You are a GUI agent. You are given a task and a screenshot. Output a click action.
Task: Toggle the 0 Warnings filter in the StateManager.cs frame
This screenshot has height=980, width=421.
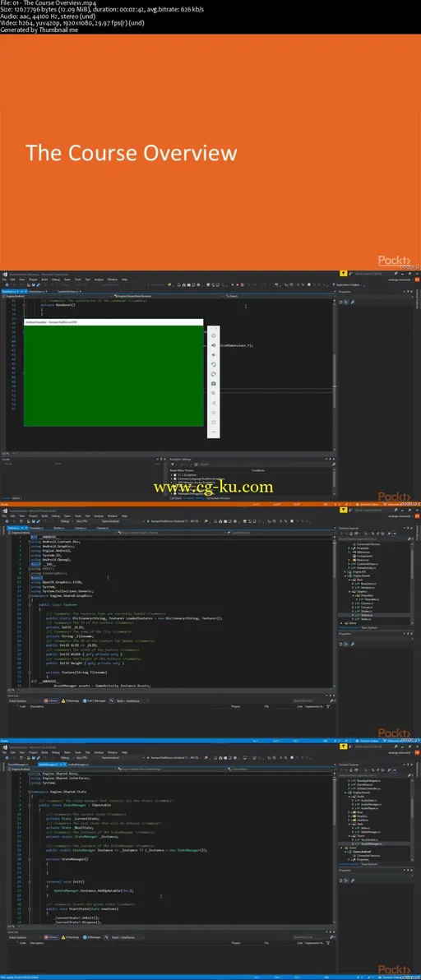point(72,937)
